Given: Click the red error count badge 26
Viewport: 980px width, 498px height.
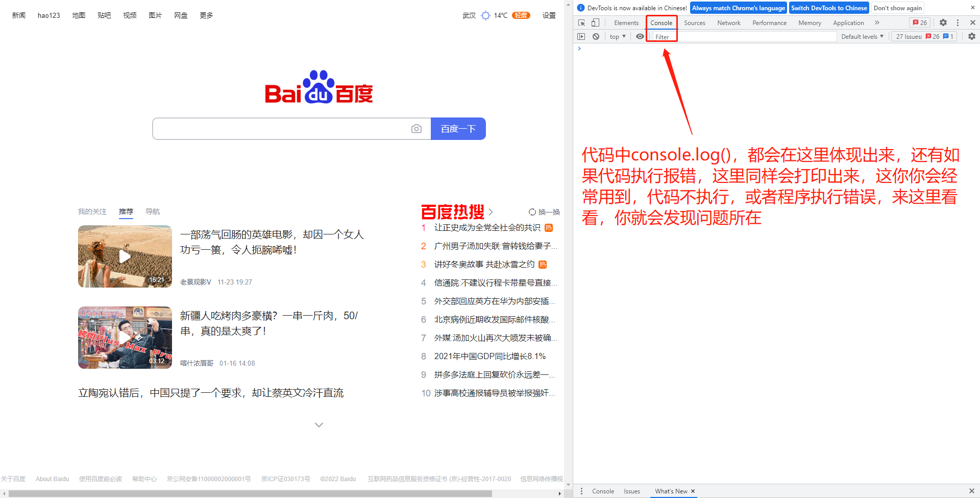Looking at the screenshot, I should point(920,22).
